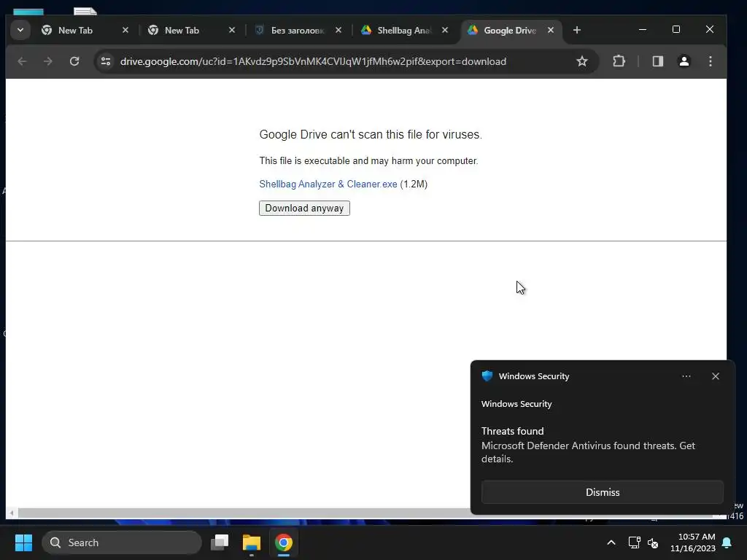Click the muted volume tray icon

pos(653,542)
